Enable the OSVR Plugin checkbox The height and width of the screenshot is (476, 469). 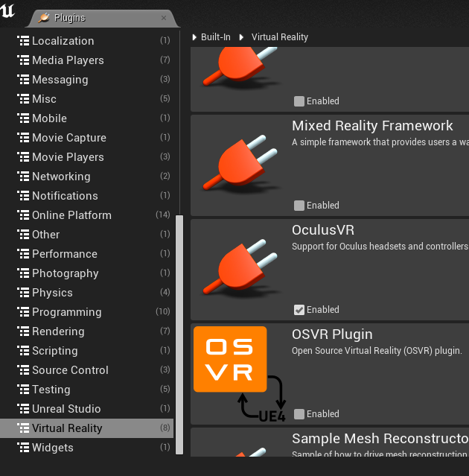299,414
